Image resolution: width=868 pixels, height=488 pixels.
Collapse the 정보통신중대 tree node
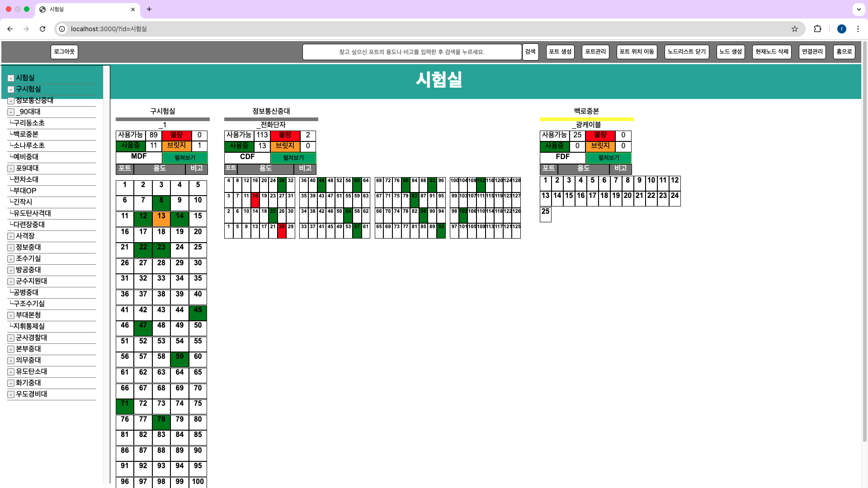pyautogui.click(x=11, y=101)
